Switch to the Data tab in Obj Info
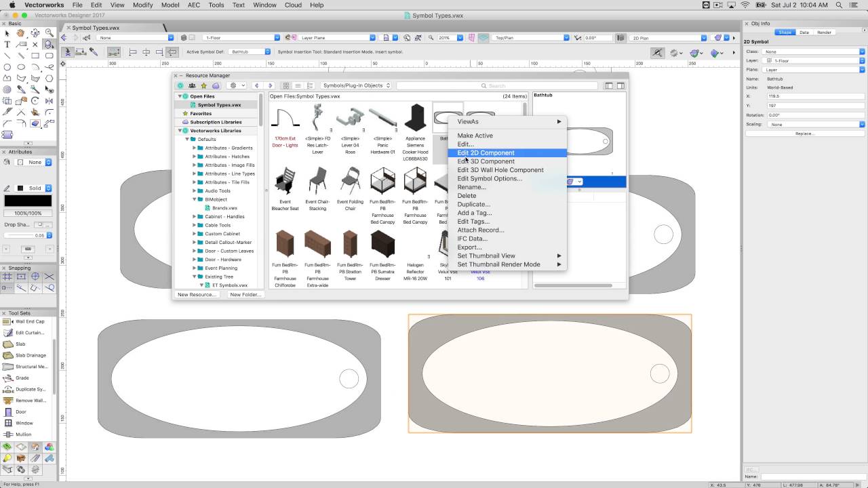 pos(804,33)
